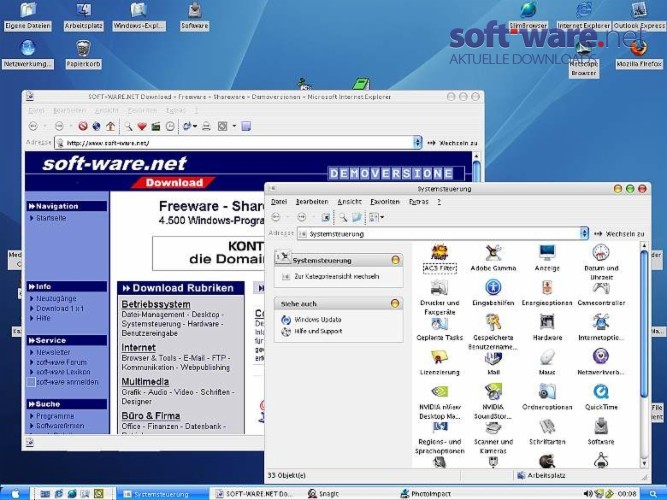Open Bearbeiten menu in Systemsteuerung
Image resolution: width=667 pixels, height=500 pixels.
pos(312,201)
